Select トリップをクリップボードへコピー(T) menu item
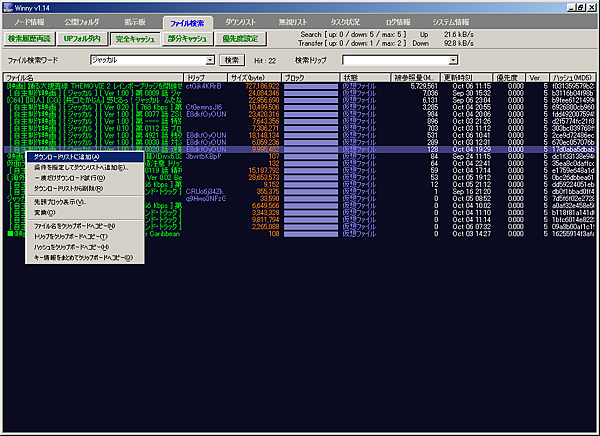The height and width of the screenshot is (436, 600). [85, 237]
